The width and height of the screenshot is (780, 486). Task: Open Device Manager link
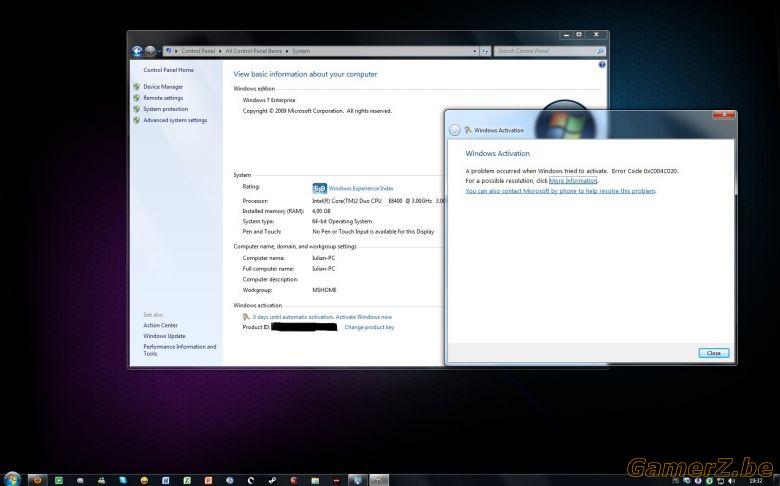pos(163,87)
